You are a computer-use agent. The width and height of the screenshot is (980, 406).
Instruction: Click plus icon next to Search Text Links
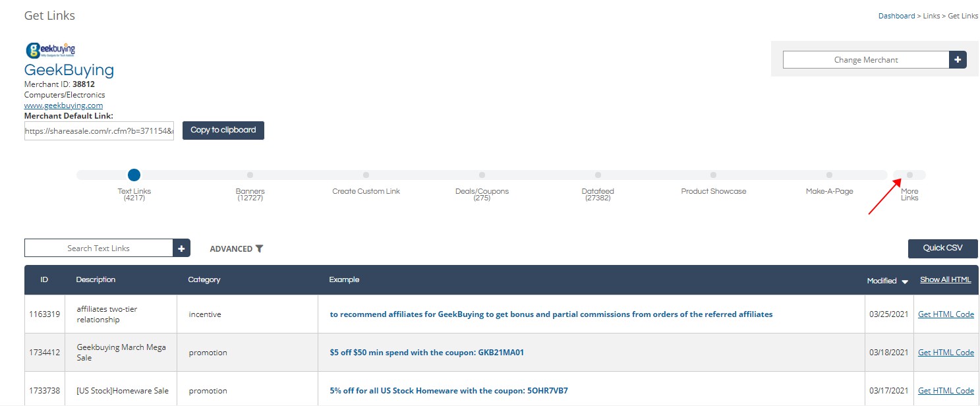181,248
